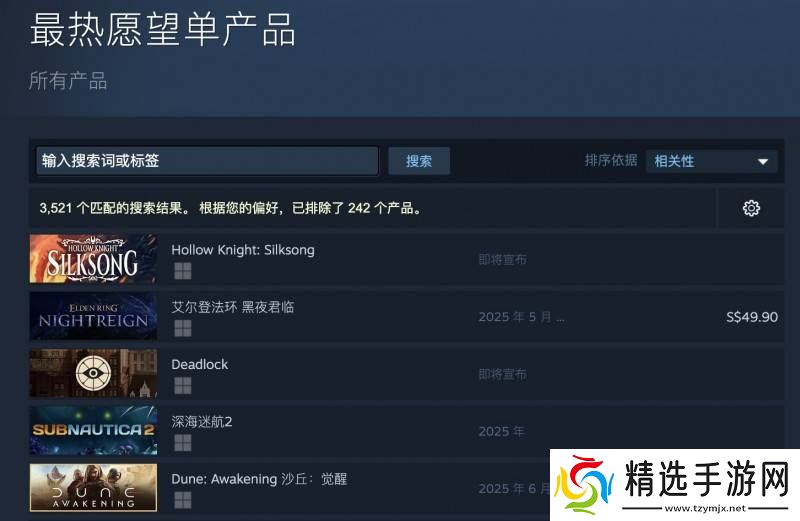This screenshot has width=800, height=521.
Task: Click Windows platform icon under 深海迷航2
Action: 183,442
